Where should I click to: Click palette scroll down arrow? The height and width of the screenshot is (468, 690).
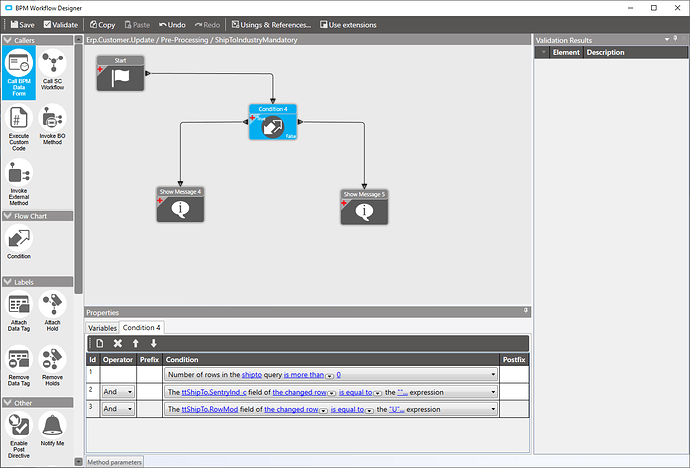78,462
